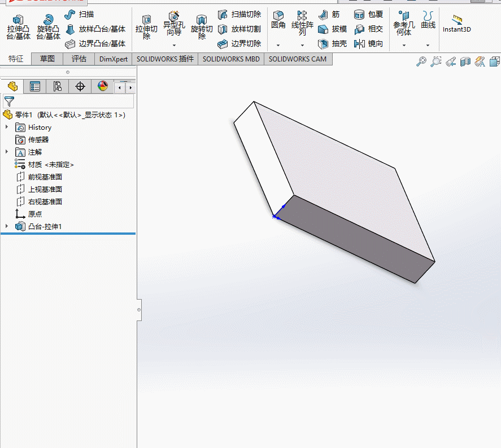Select the 上视基准面 top plane
The height and width of the screenshot is (448, 501).
pos(39,190)
